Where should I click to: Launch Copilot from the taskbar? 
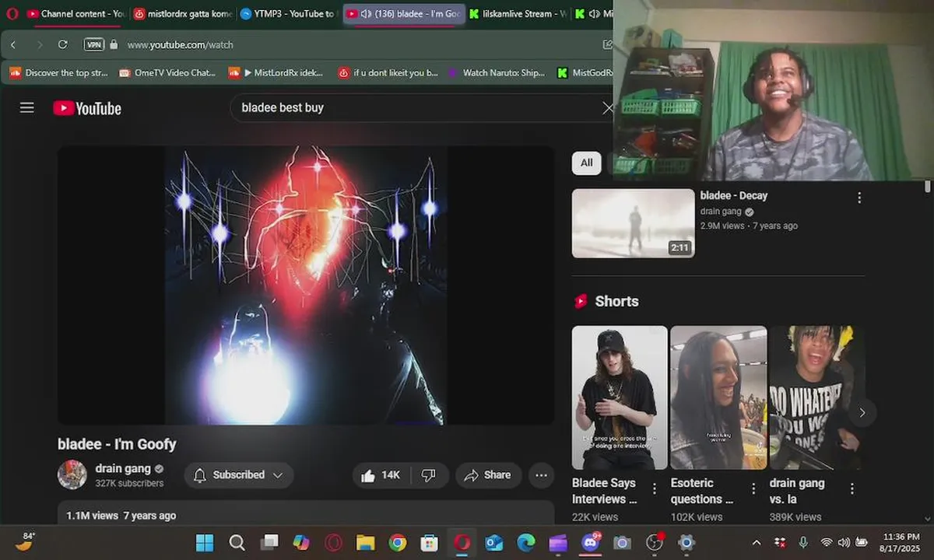tap(301, 543)
